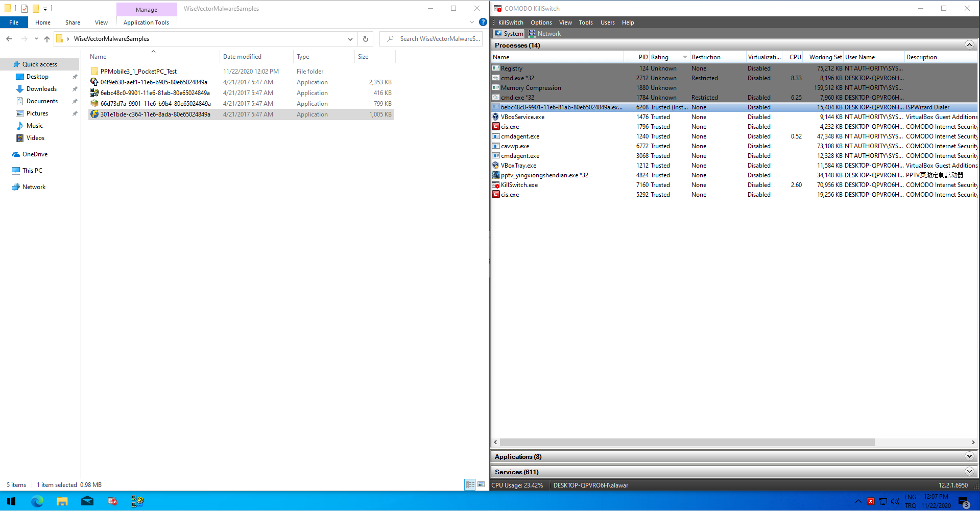Expand the Explorer ribbon
Image resolution: width=980 pixels, height=511 pixels.
[x=471, y=22]
